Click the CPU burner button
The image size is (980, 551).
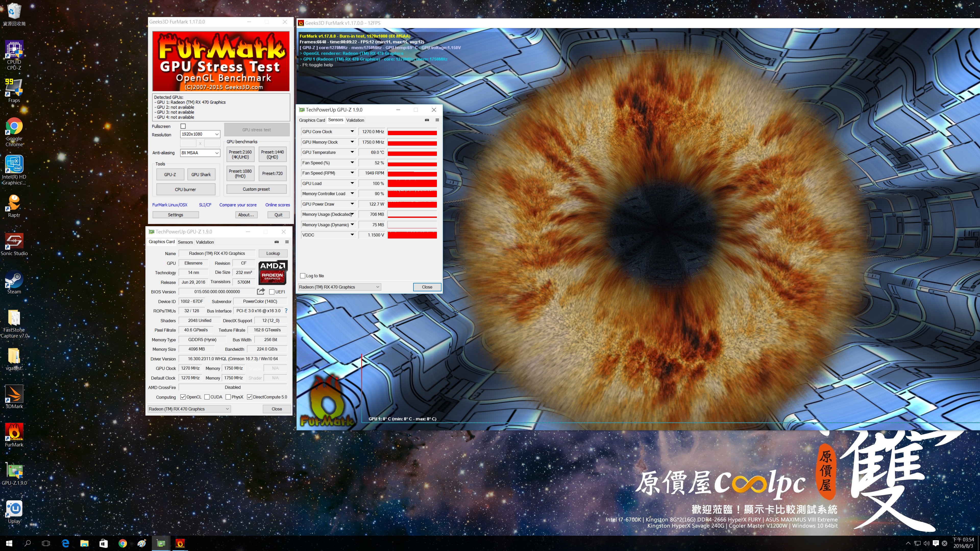186,189
